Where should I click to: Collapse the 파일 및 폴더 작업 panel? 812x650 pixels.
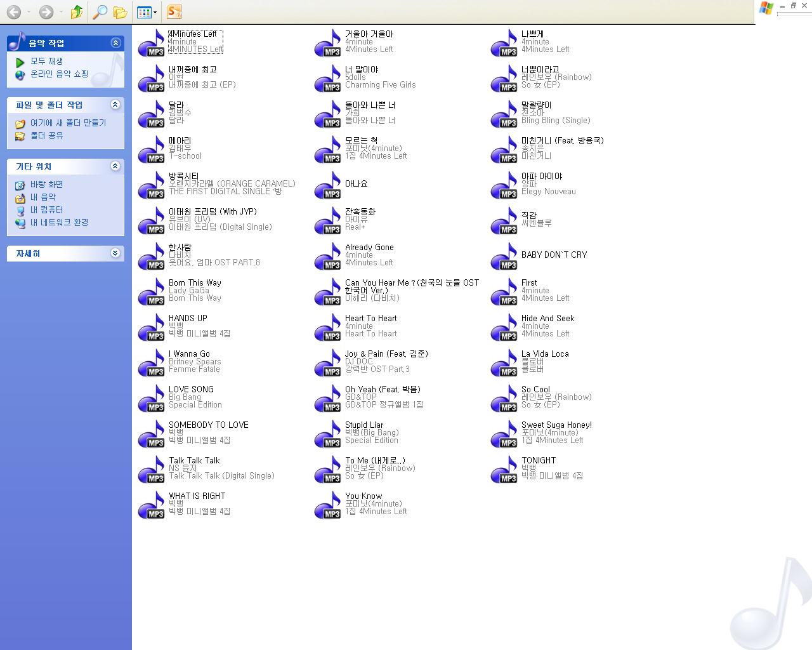[115, 104]
